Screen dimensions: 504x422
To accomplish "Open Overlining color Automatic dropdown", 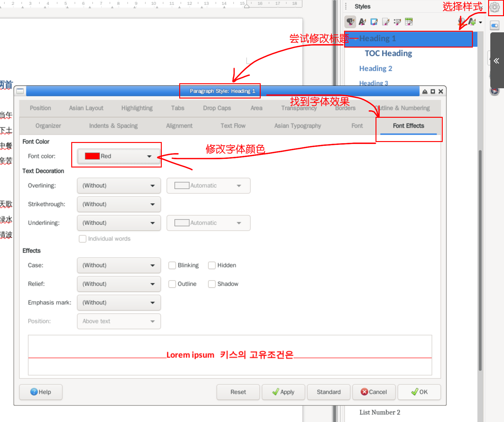I will pos(208,186).
